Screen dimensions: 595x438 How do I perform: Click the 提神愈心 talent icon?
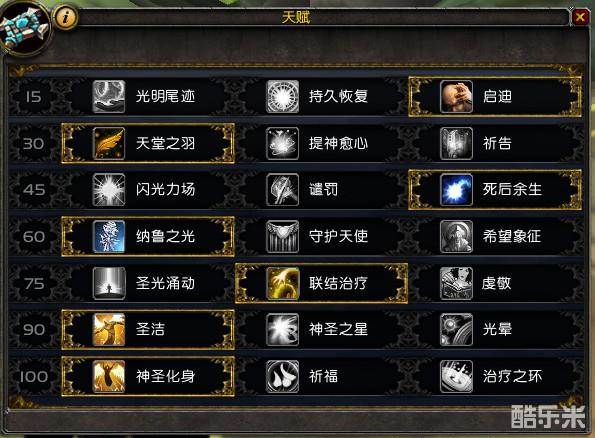(x=282, y=143)
